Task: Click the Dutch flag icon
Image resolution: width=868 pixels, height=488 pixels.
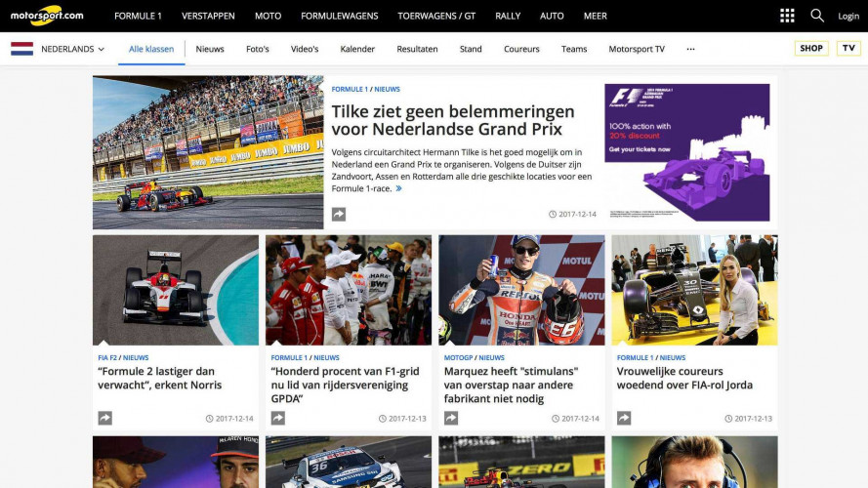Action: coord(22,49)
